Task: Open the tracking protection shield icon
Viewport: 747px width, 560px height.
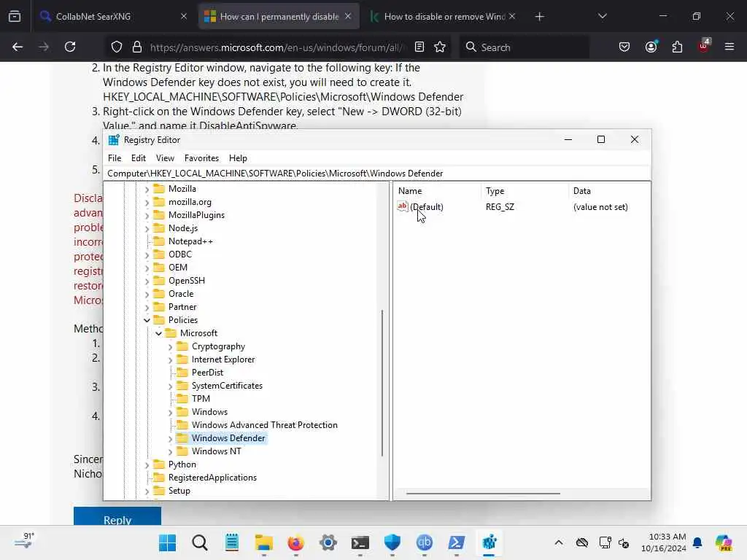Action: pyautogui.click(x=117, y=47)
